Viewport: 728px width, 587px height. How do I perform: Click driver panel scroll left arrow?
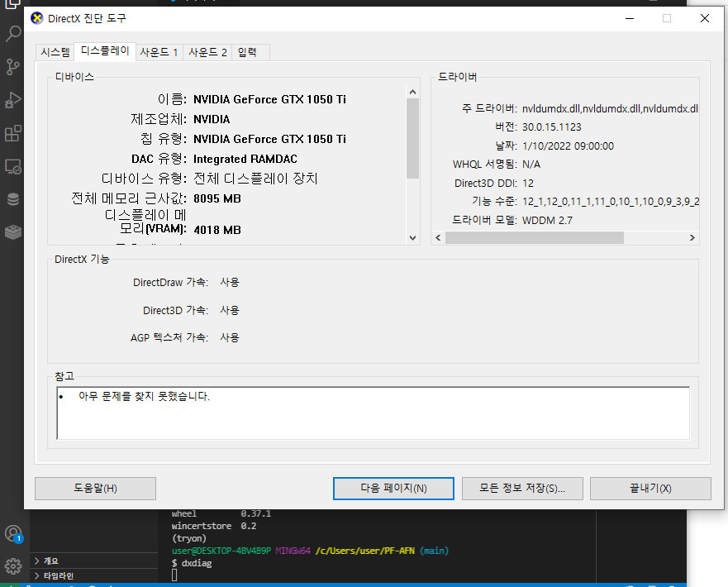point(438,238)
